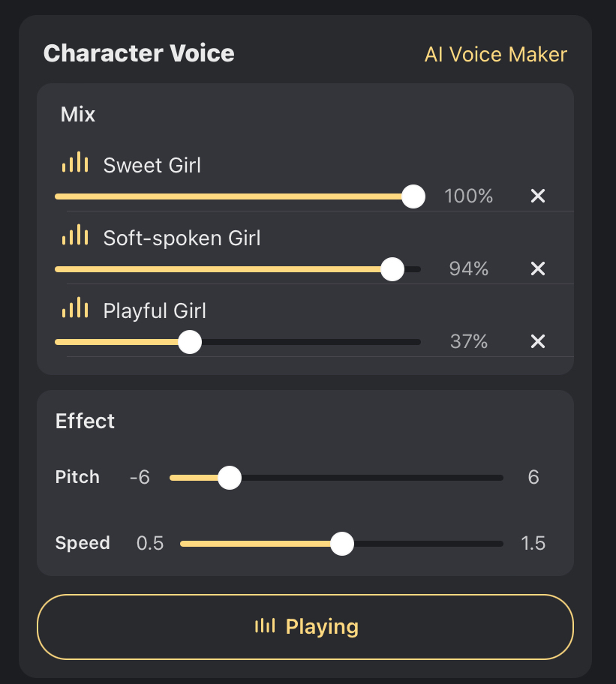
Task: Click the Pitch slider handle
Action: coord(230,477)
